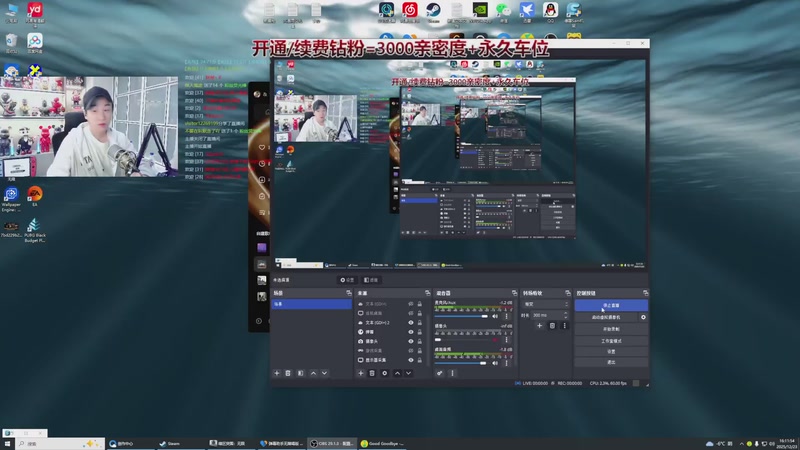
Task: Move source down with Sources panel down arrow
Action: click(409, 373)
